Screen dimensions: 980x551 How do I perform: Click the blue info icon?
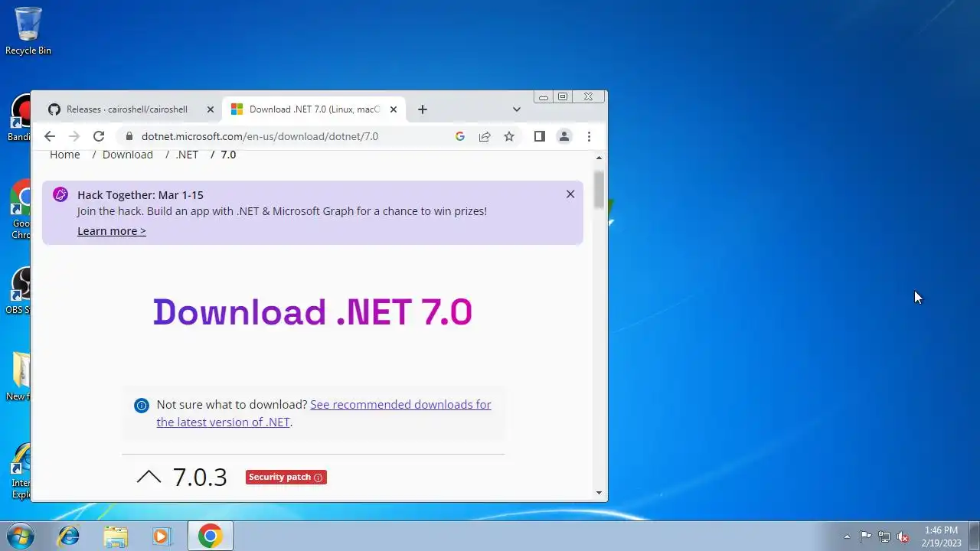pos(141,406)
